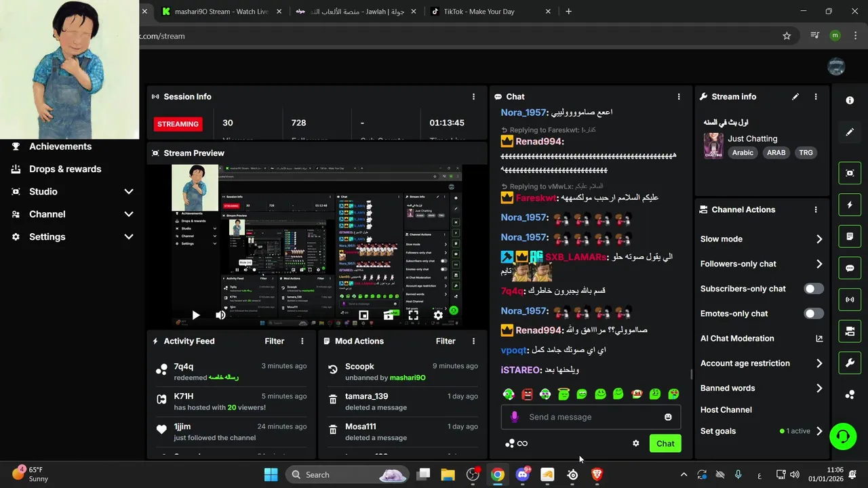Click the pencil edit icon in right sidebar
The height and width of the screenshot is (488, 868).
(x=850, y=132)
